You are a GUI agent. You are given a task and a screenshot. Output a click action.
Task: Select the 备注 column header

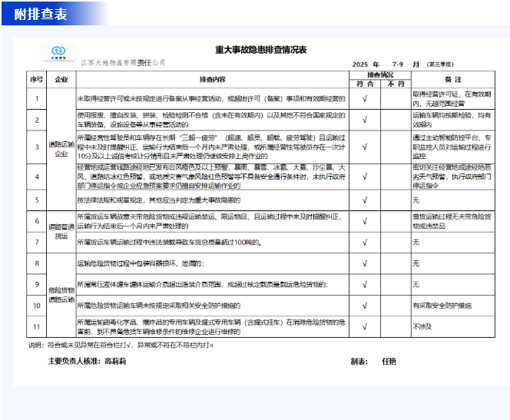click(452, 80)
